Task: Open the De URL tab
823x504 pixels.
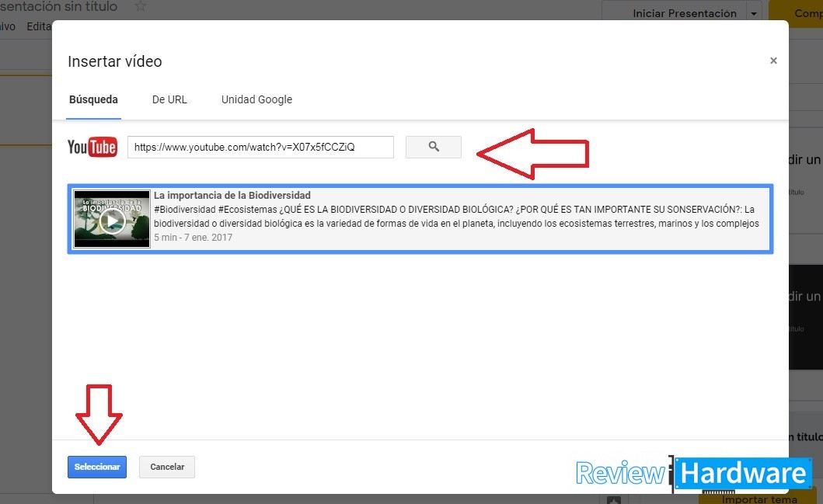Action: pos(169,99)
